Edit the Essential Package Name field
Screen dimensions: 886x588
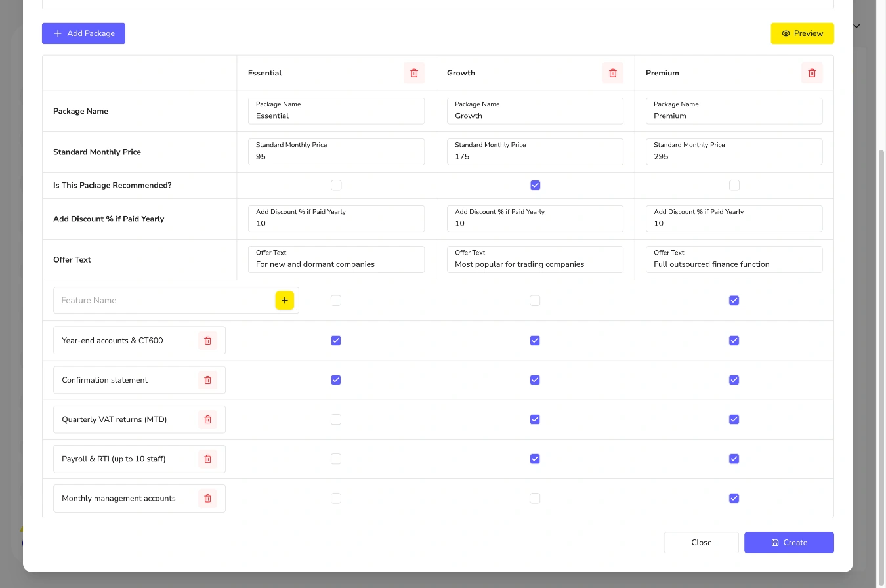[x=336, y=111]
